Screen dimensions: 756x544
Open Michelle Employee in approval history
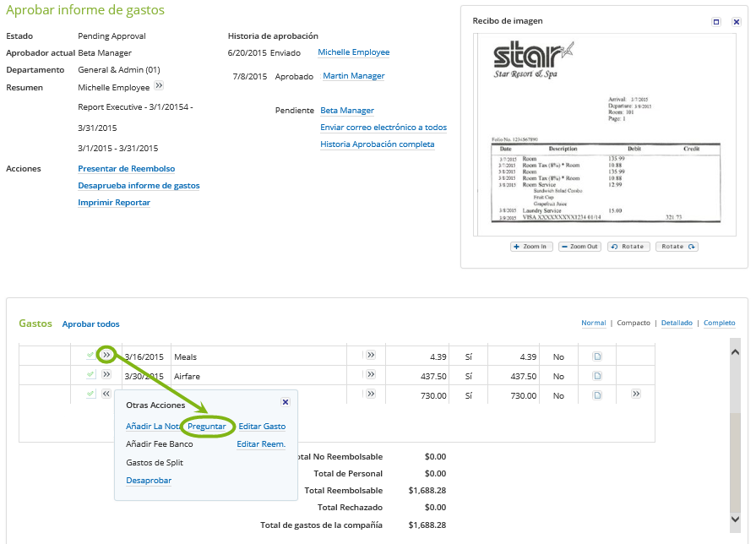(x=353, y=52)
